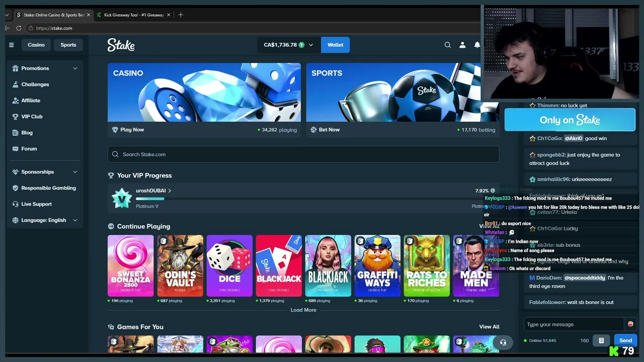Open the floating support headset button
The image size is (644, 362).
tap(503, 343)
